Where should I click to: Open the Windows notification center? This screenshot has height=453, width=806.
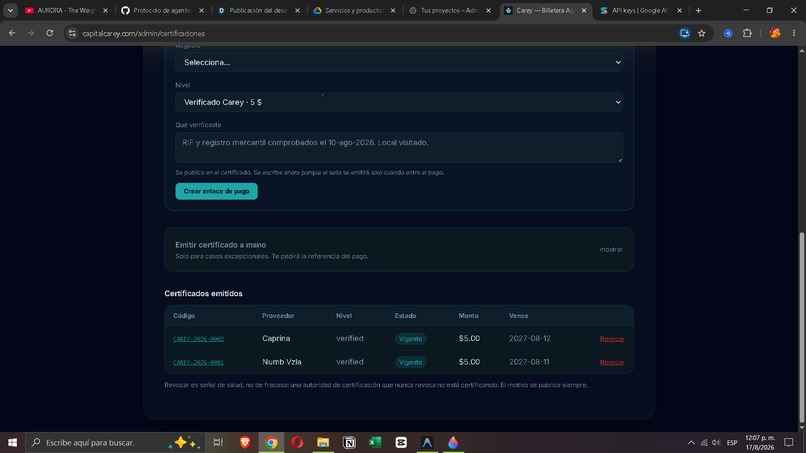tap(789, 442)
